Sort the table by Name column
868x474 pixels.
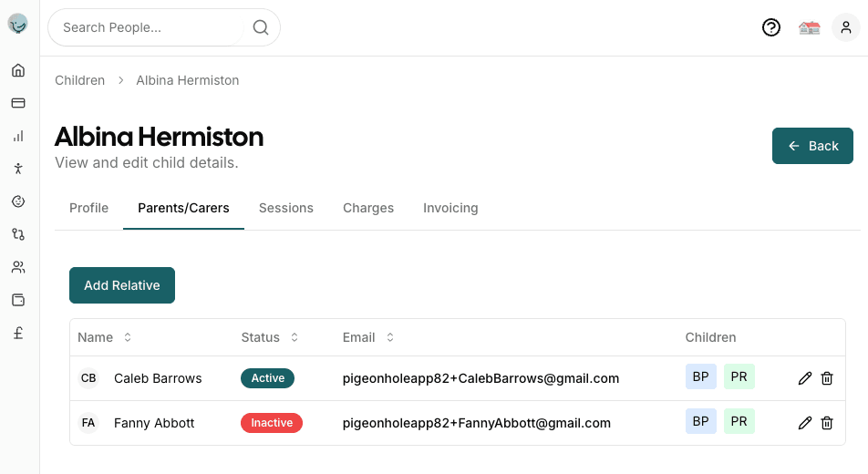[128, 337]
